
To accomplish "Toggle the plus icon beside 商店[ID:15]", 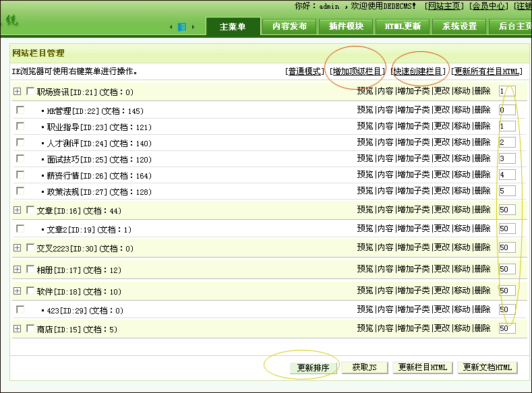I will [x=18, y=329].
